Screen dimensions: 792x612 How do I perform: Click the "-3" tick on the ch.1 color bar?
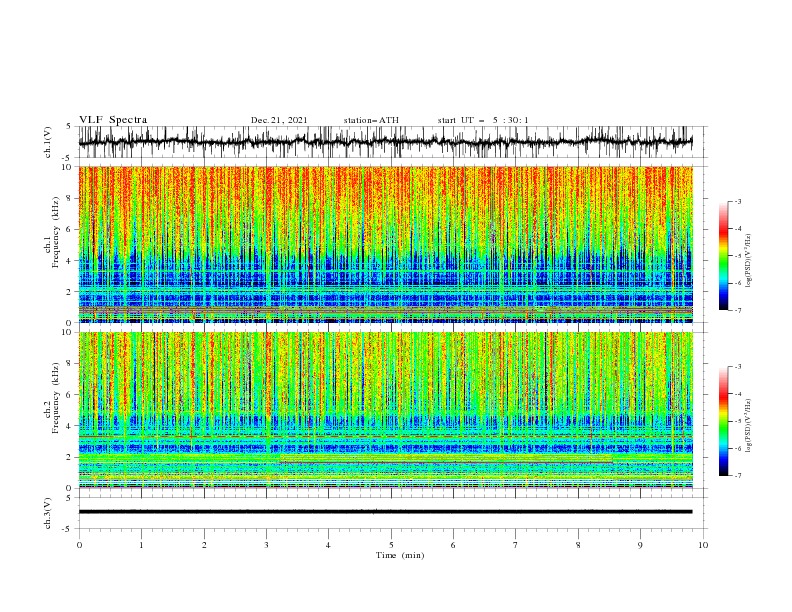point(737,201)
